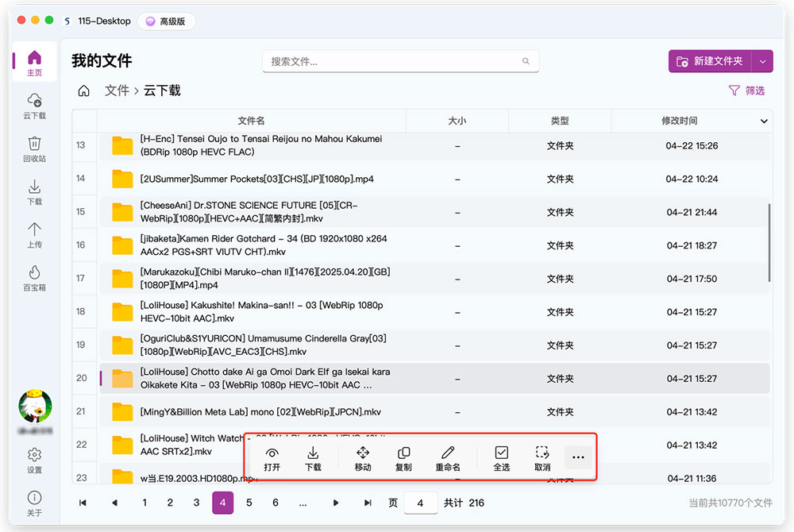794x532 pixels.
Task: Open the 百宝箱 toolbox in sidebar
Action: [34, 278]
